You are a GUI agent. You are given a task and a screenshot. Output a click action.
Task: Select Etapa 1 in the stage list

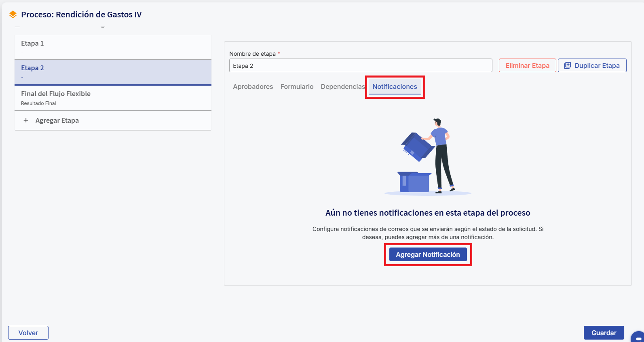pyautogui.click(x=113, y=47)
